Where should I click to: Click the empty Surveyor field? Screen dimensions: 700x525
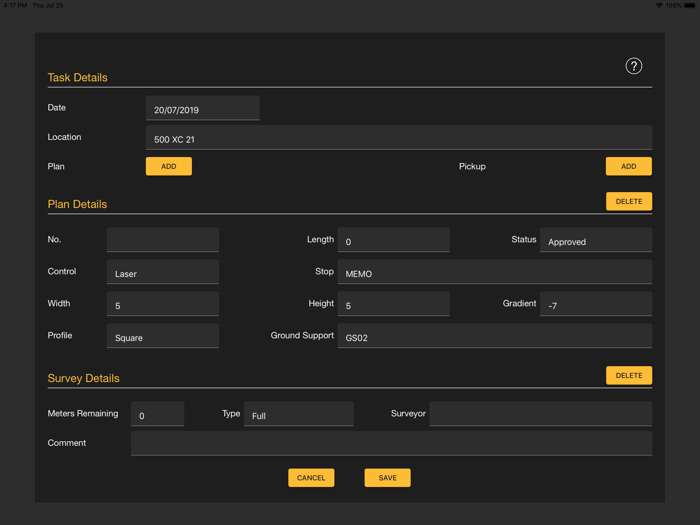pos(540,414)
